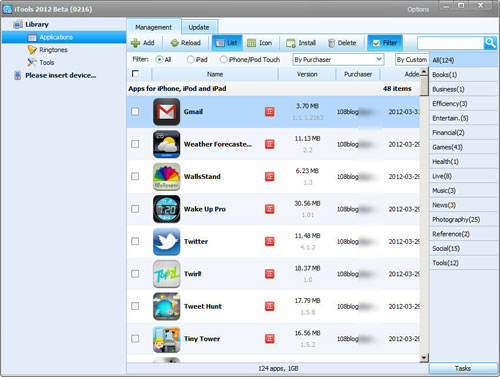Check the Weather Forecaster row checkbox

[x=135, y=144]
